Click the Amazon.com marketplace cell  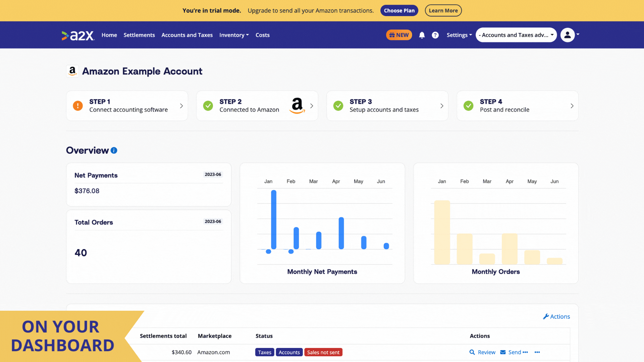coord(213,352)
